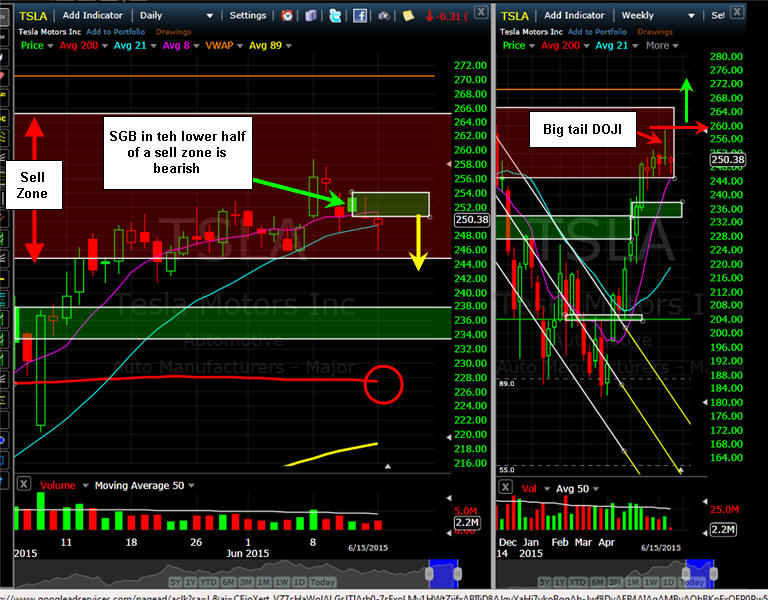Click the 250.38 price label on weekly chart
Screen dimensions: 768x600
[728, 160]
